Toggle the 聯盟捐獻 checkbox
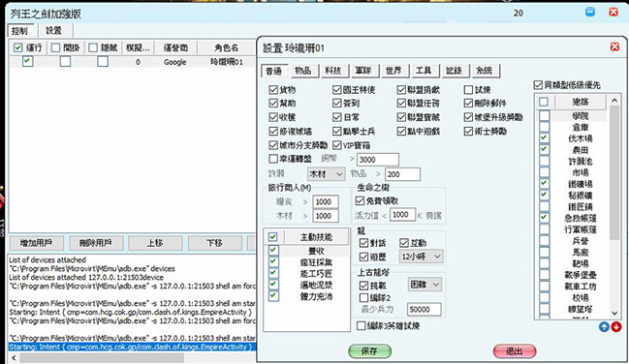The width and height of the screenshot is (629, 364). click(x=401, y=90)
